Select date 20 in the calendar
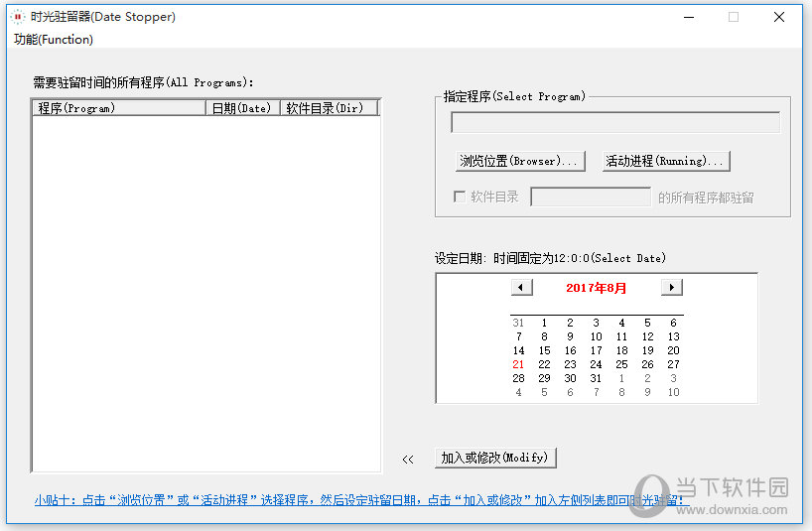Image resolution: width=812 pixels, height=531 pixels. coord(673,350)
